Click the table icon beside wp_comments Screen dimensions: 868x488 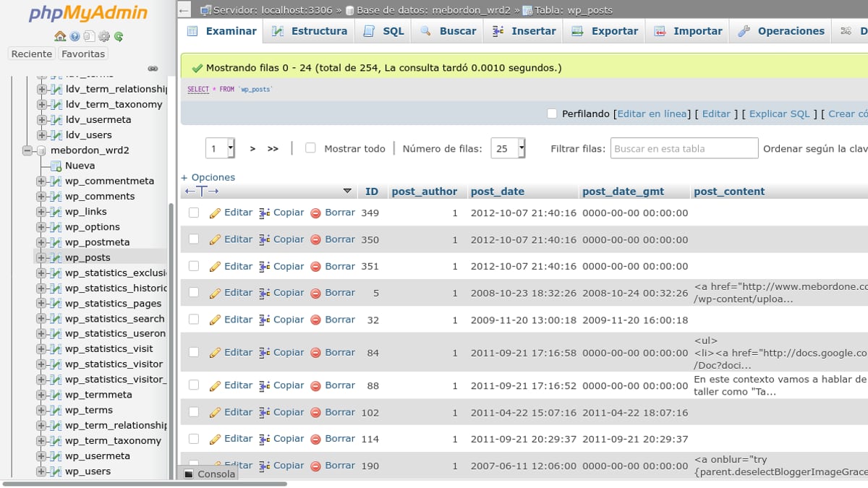pyautogui.click(x=56, y=197)
